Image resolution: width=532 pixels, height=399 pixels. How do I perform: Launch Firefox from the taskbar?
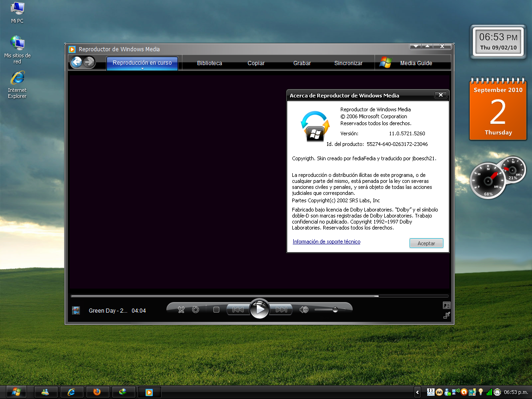[x=97, y=392]
